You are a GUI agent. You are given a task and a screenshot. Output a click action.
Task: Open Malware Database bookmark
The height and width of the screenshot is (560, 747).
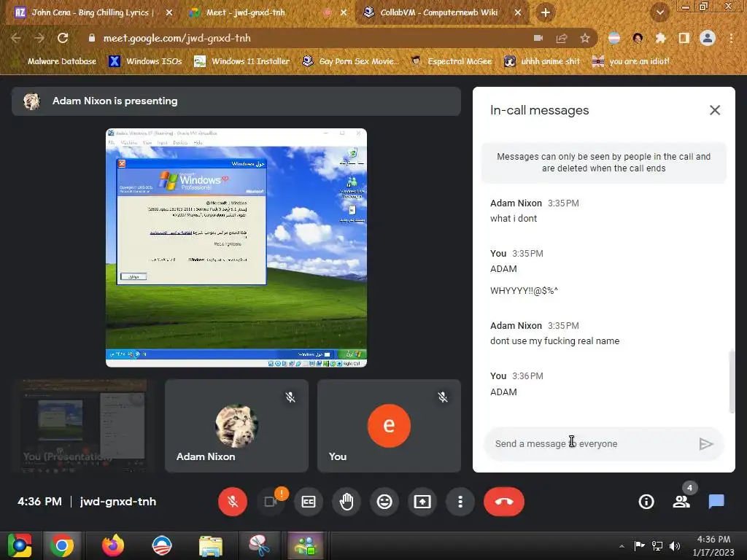55,61
